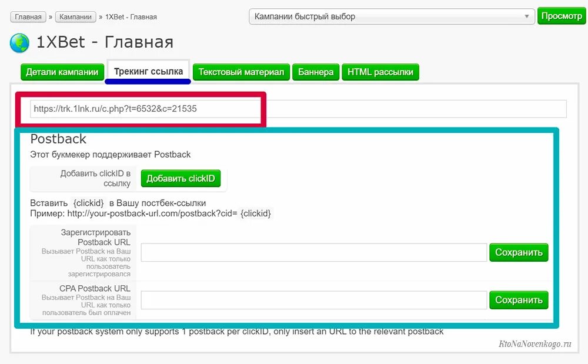The image size is (588, 364).
Task: Focus the CPA Postback URL input
Action: pos(314,300)
